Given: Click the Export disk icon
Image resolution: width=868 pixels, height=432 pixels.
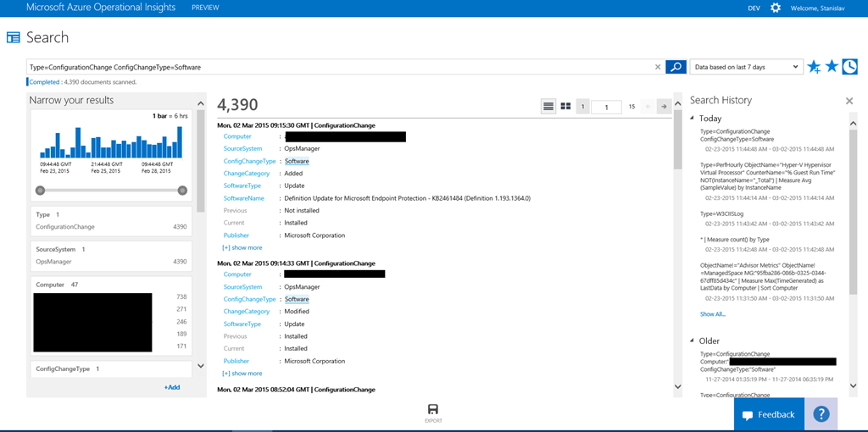Looking at the screenshot, I should point(433,409).
